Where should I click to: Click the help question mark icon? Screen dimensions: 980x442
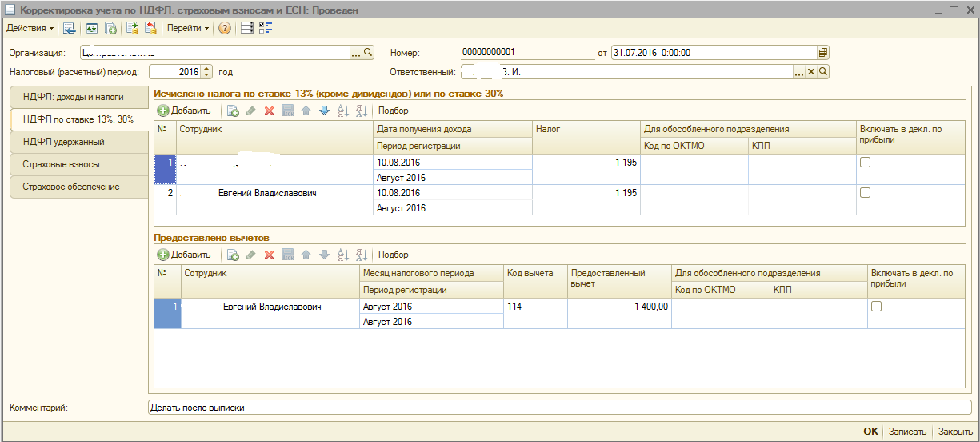[225, 29]
